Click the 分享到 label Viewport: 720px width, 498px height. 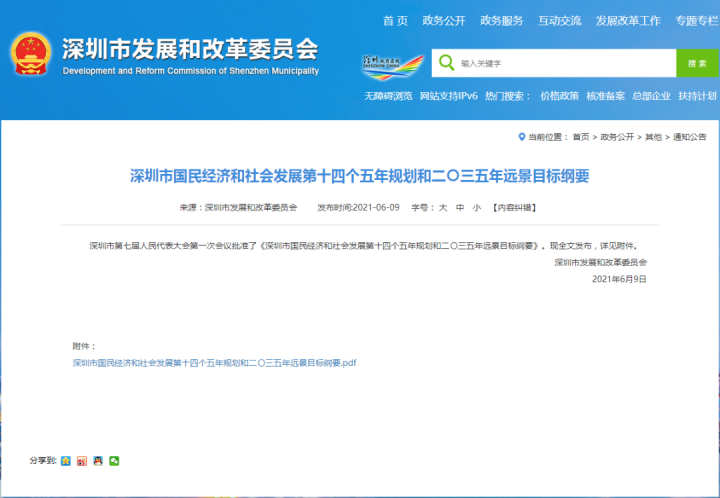pos(43,460)
